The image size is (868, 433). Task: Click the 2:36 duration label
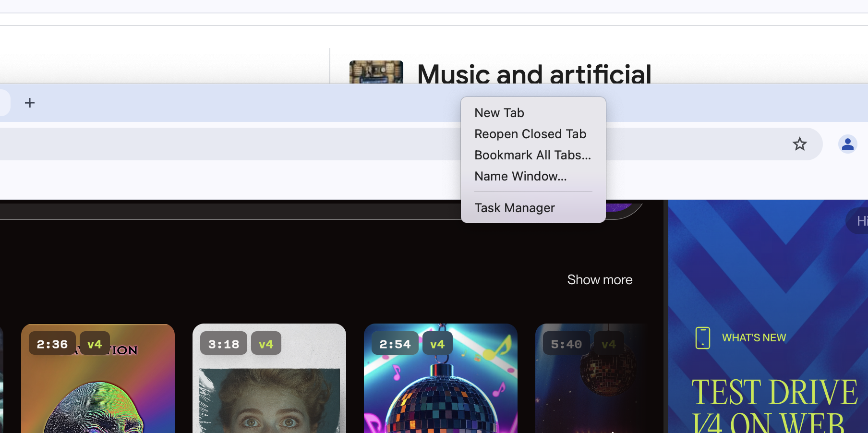52,344
